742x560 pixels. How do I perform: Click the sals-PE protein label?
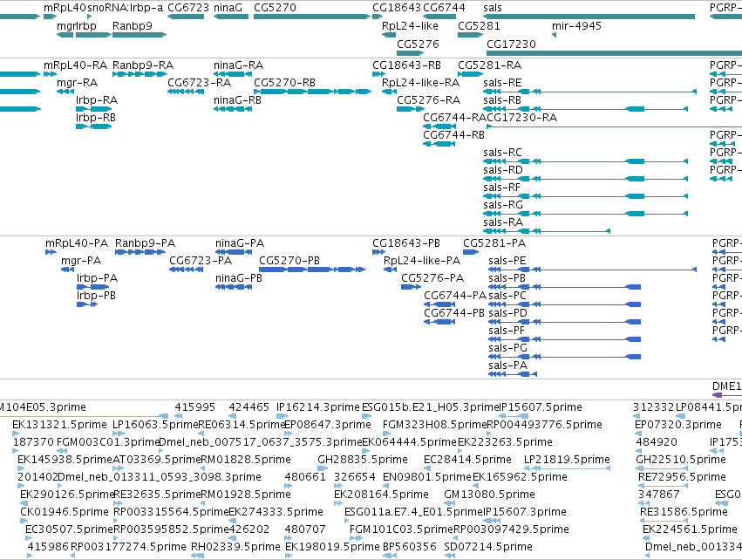tap(507, 261)
